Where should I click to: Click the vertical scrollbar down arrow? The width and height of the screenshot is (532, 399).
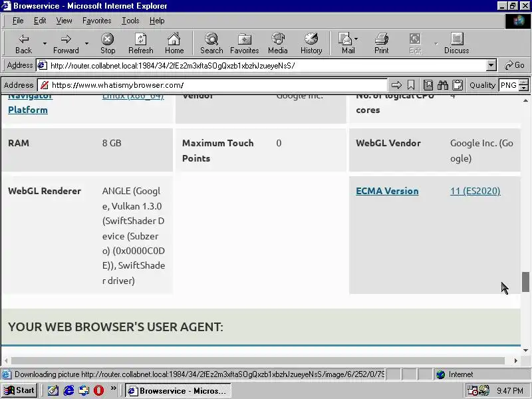tap(525, 350)
